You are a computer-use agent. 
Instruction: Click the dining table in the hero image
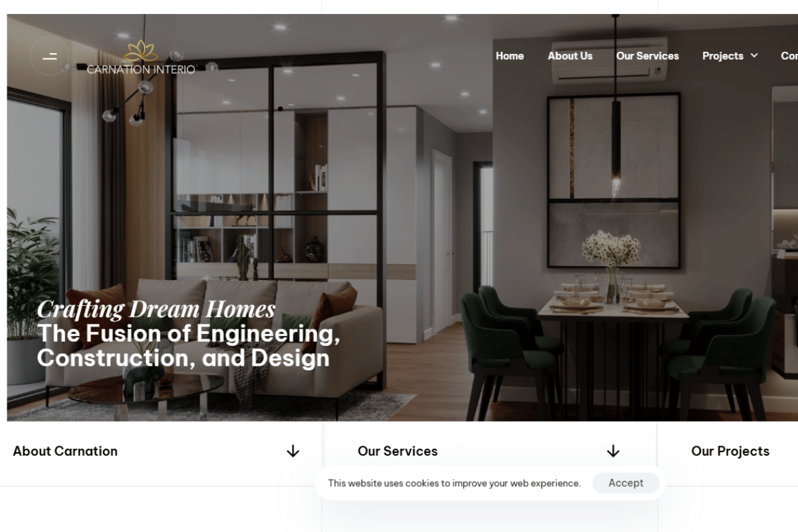click(612, 307)
